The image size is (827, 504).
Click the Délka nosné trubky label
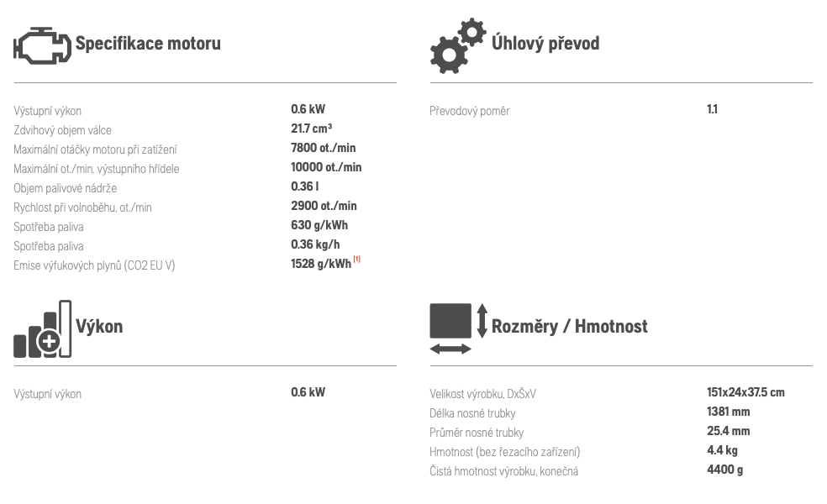coord(472,413)
